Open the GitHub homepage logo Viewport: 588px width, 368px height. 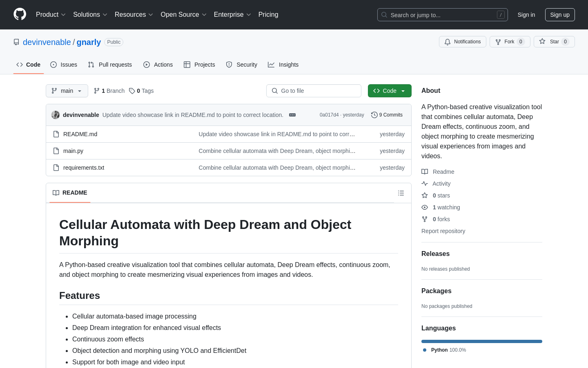click(x=20, y=14)
